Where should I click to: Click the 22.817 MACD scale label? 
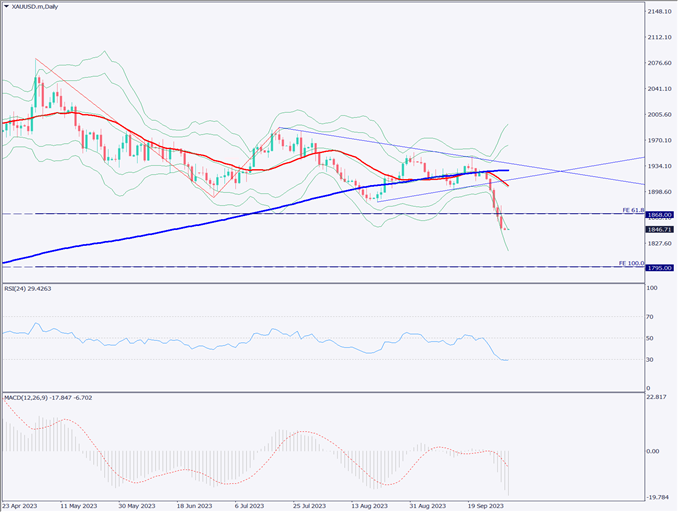pos(657,399)
